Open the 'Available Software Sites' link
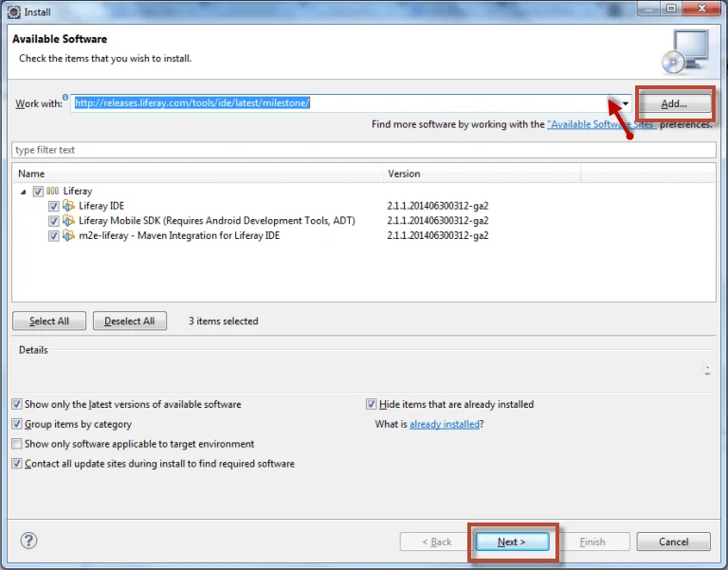The image size is (728, 570). (601, 125)
